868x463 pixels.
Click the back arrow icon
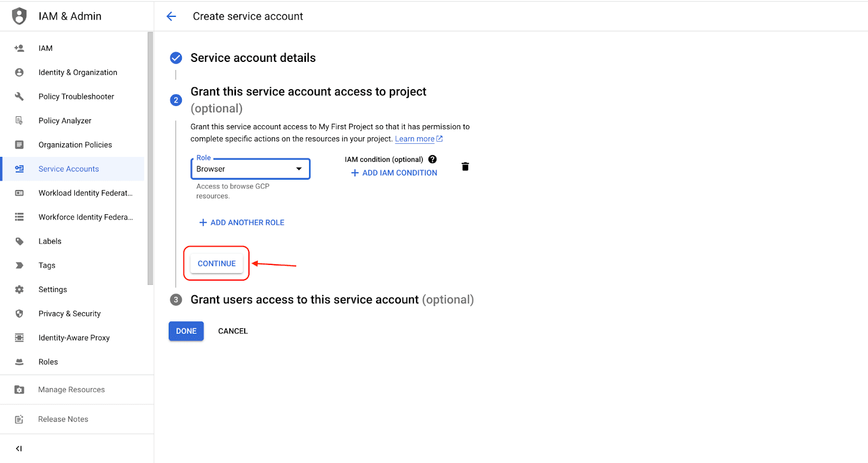[171, 16]
